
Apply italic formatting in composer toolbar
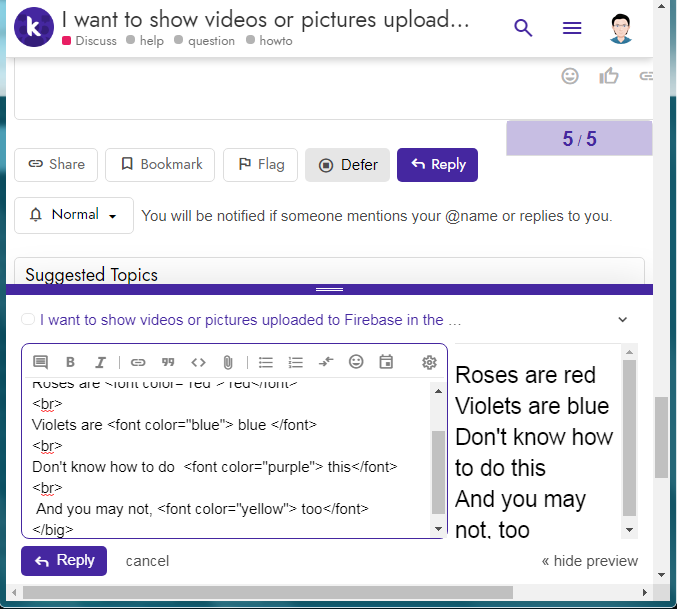coord(100,362)
